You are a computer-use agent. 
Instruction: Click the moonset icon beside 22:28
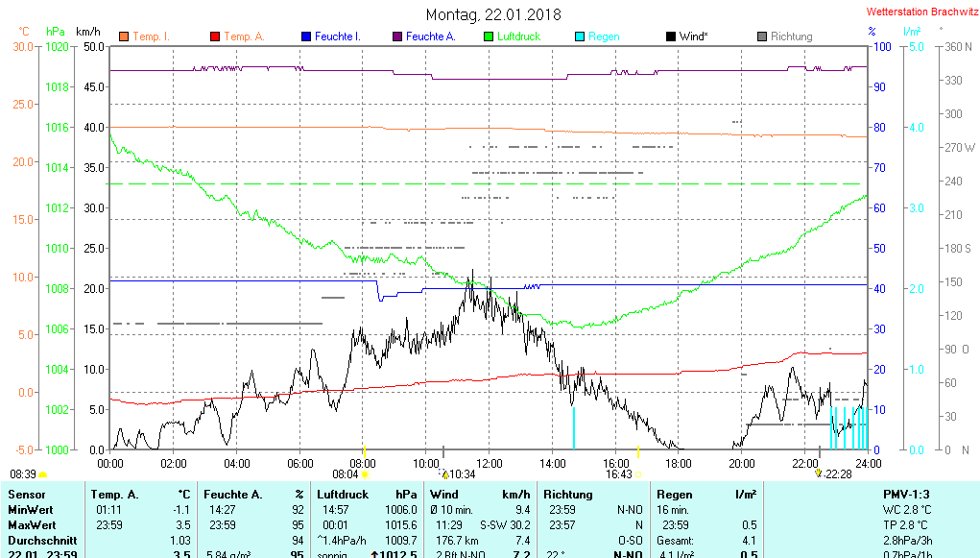[819, 473]
